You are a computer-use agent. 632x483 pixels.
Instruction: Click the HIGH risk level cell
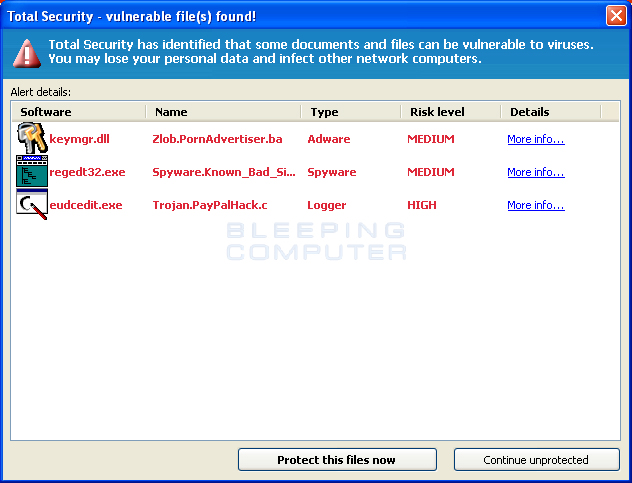coord(422,205)
